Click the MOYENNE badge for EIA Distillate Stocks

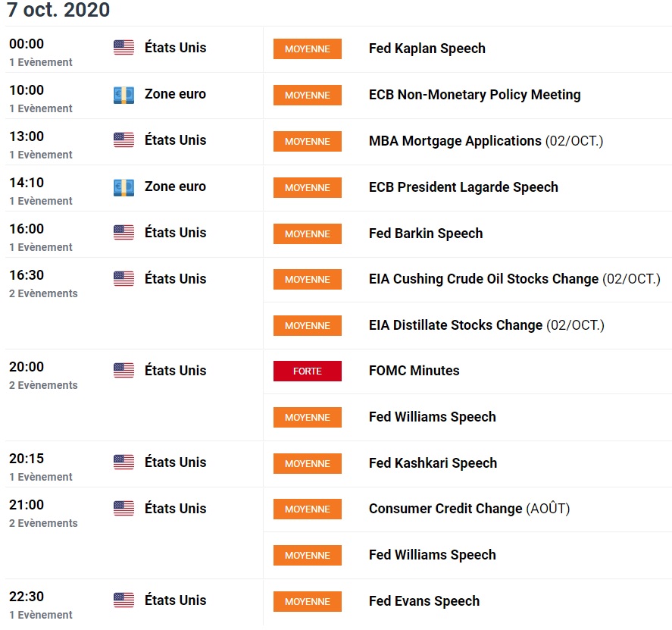(307, 325)
